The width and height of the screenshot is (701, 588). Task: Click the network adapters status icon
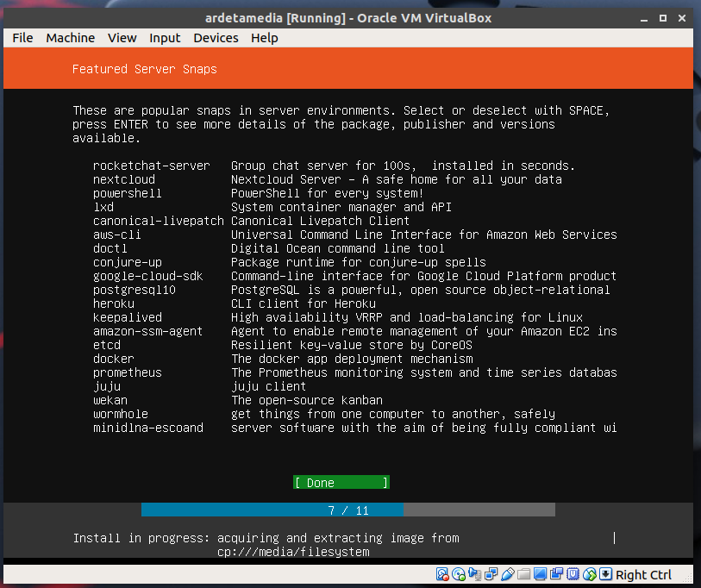point(491,575)
